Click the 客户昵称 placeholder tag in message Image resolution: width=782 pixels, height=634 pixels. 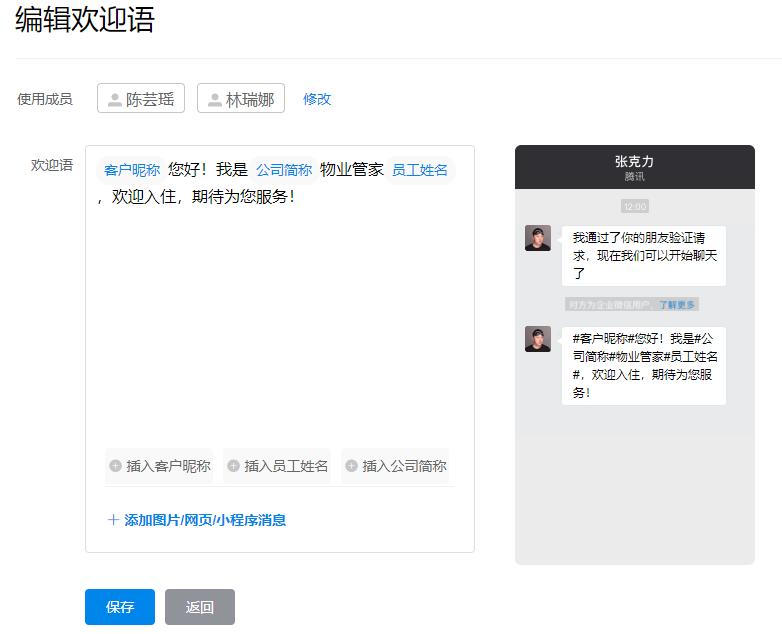[132, 170]
